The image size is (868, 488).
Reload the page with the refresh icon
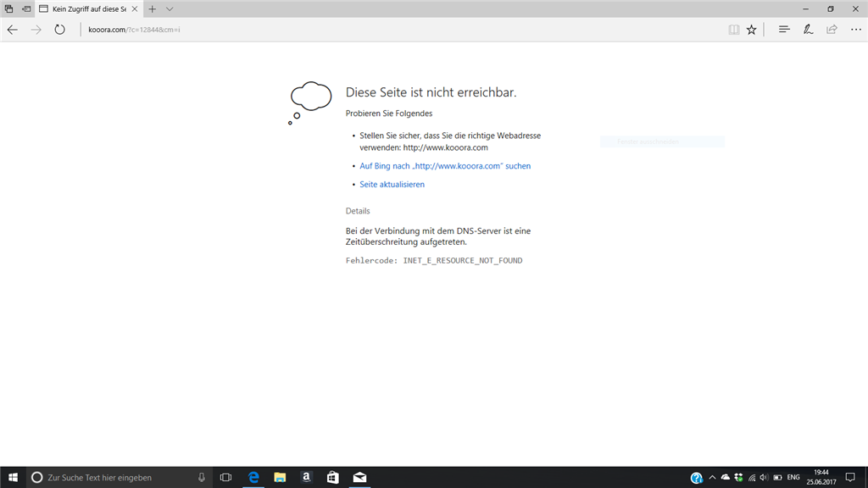[60, 30]
